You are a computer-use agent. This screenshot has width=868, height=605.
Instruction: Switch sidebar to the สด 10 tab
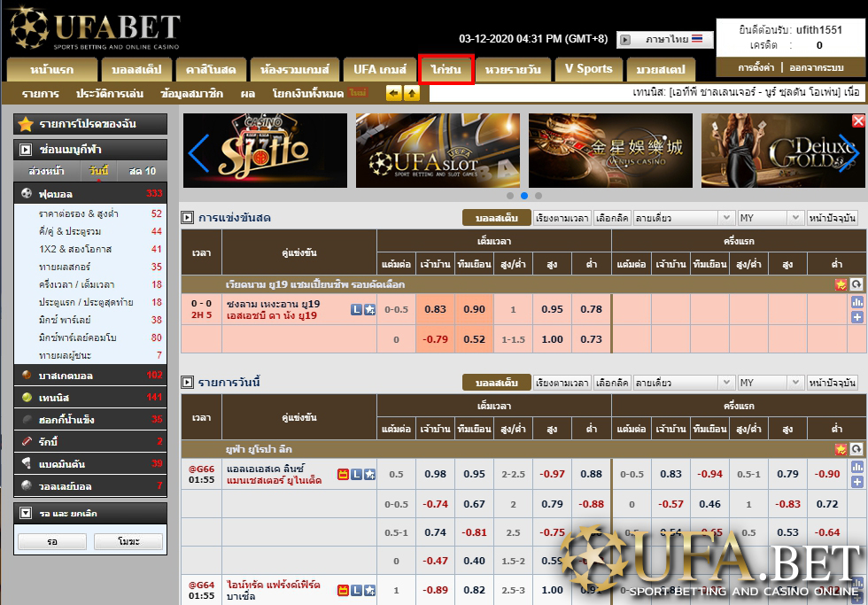[x=143, y=171]
